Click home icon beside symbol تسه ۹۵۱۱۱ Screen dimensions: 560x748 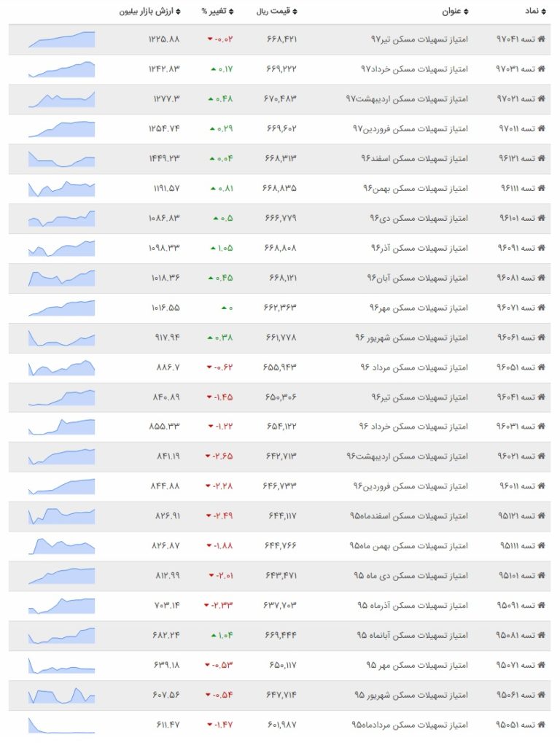tap(541, 545)
